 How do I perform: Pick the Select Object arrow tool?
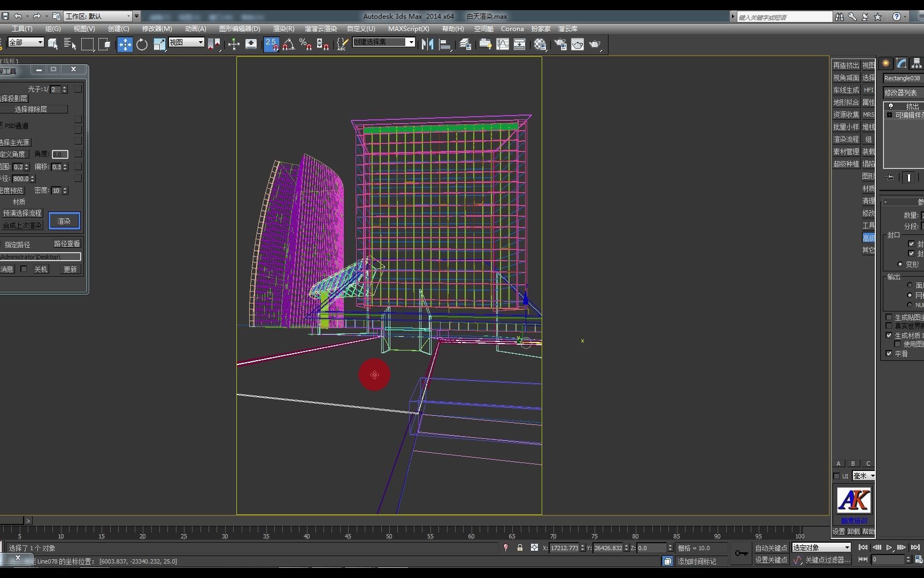[x=53, y=44]
